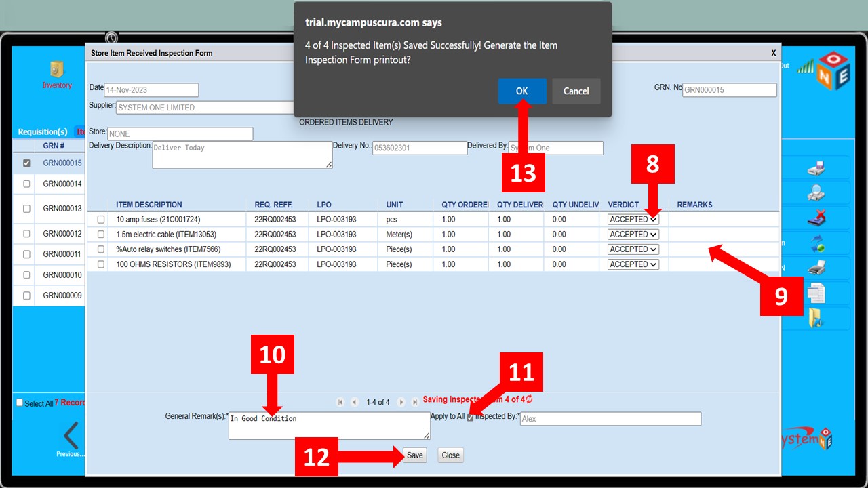
Task: Switch to the Requisition(s) tab
Action: (x=42, y=132)
